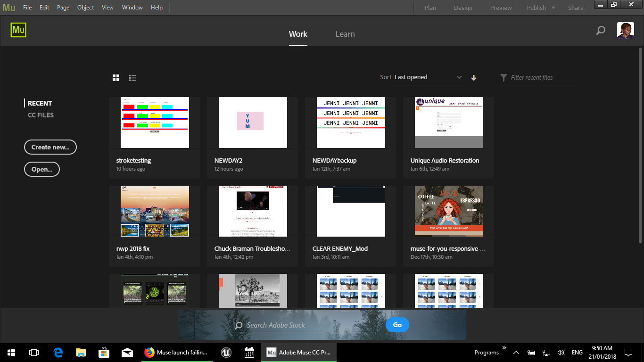
Task: Click the user profile avatar
Action: point(626,31)
